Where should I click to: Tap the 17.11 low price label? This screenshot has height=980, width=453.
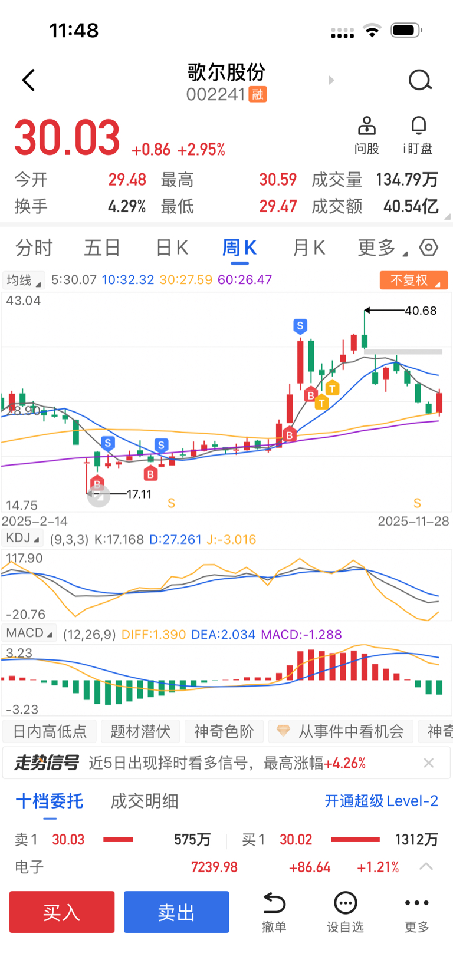(139, 494)
